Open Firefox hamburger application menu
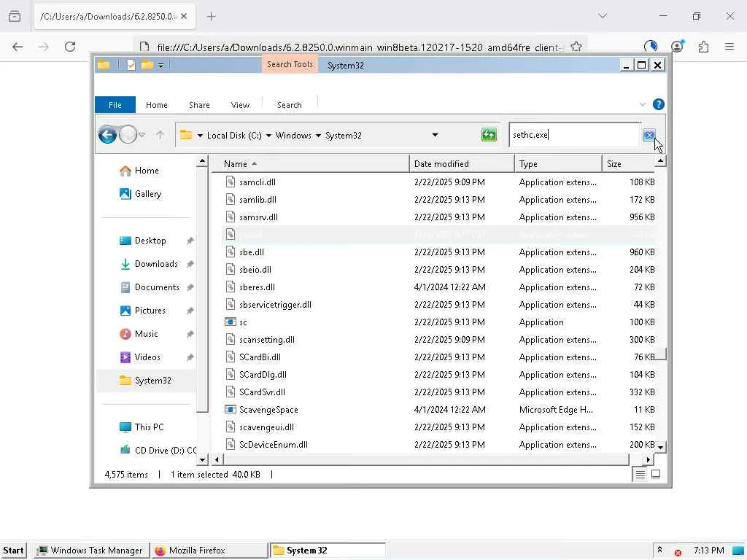The image size is (747, 560). point(729,47)
